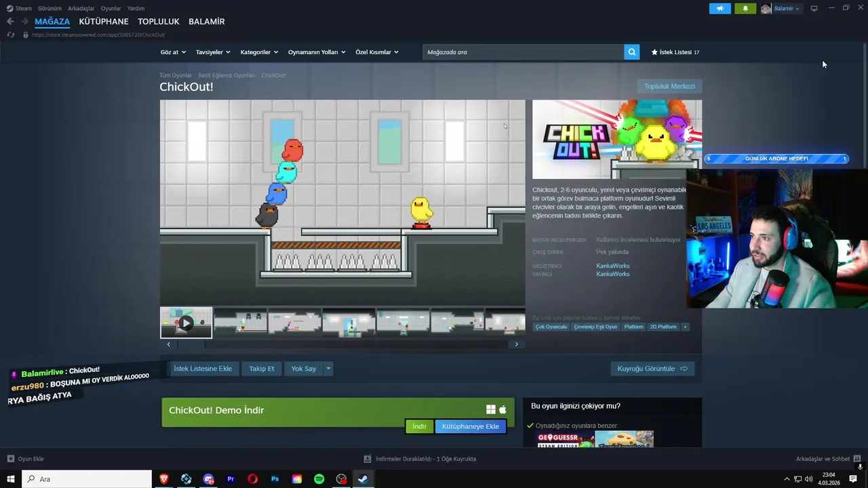The height and width of the screenshot is (488, 868).
Task: Click the Windows platform icon on demo banner
Action: click(x=491, y=409)
